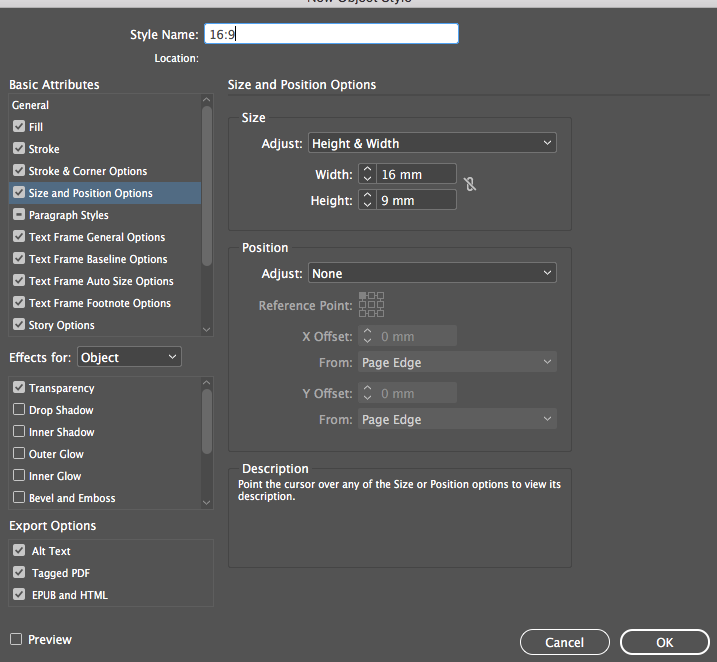Click the constrain proportions chain link icon
This screenshot has height=662, width=717.
tap(470, 184)
